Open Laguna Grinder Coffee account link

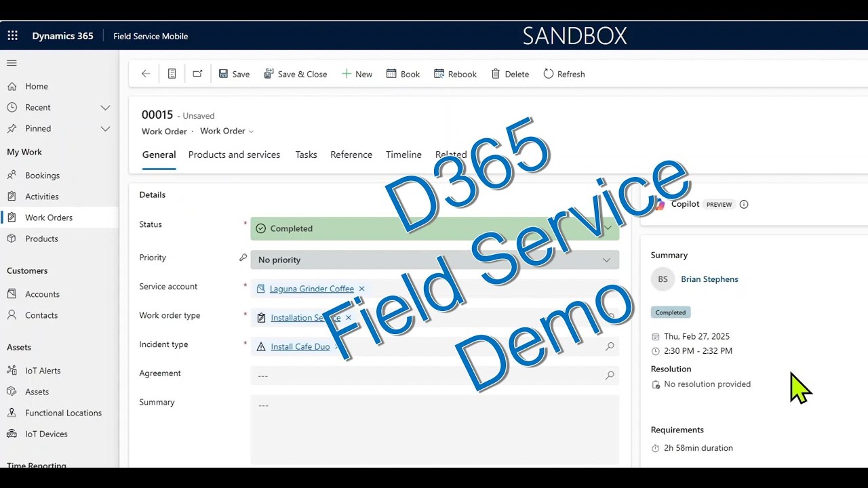pyautogui.click(x=312, y=289)
